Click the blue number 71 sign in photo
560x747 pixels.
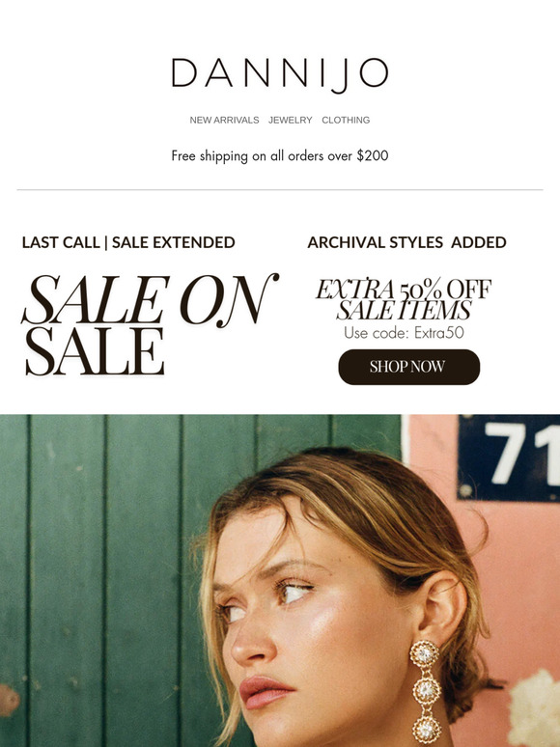click(x=509, y=456)
